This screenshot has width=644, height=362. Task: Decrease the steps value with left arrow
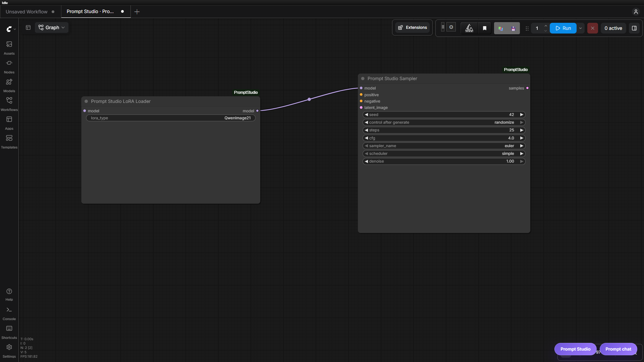coord(366,130)
